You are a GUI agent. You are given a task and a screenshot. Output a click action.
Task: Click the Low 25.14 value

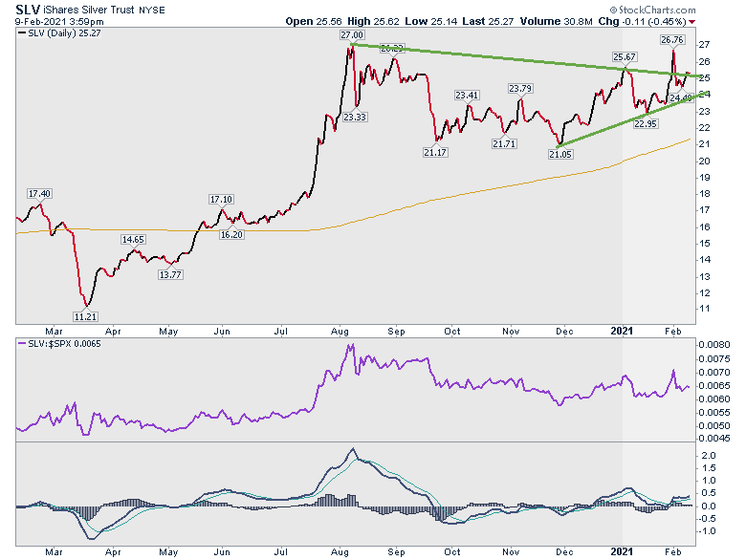click(431, 21)
